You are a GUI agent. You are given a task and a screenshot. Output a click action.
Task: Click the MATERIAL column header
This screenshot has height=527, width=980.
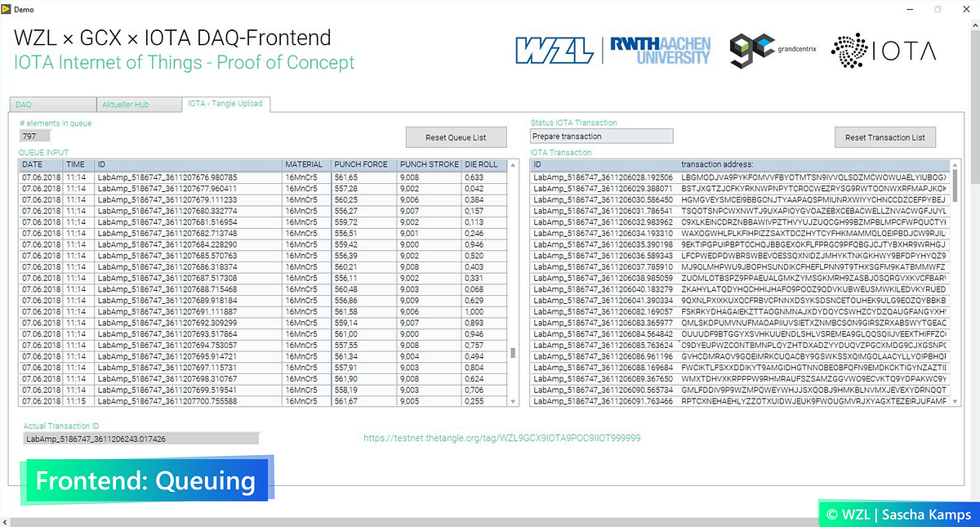pos(307,164)
